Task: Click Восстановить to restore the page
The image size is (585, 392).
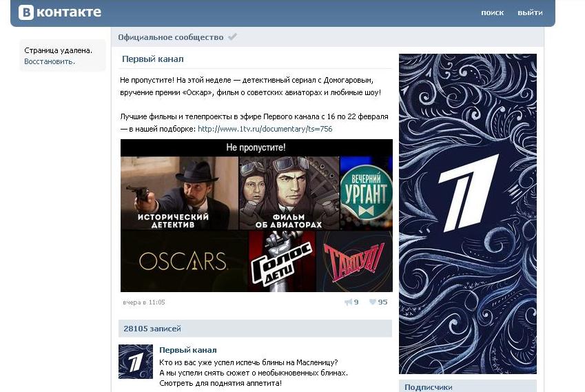Action: (50, 61)
